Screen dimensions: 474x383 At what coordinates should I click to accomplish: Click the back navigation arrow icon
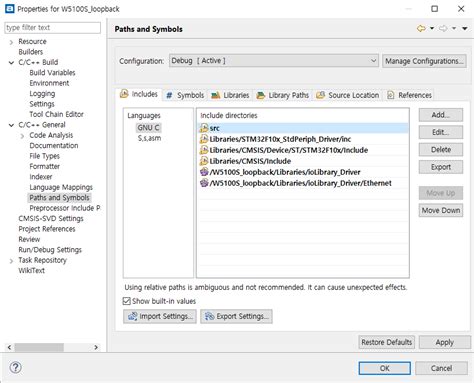click(421, 29)
